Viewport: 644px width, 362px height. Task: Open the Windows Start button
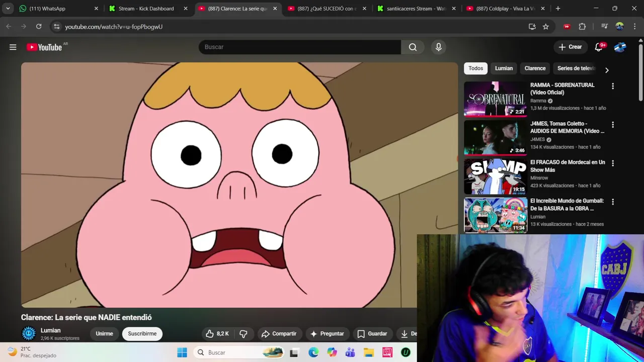pyautogui.click(x=182, y=352)
